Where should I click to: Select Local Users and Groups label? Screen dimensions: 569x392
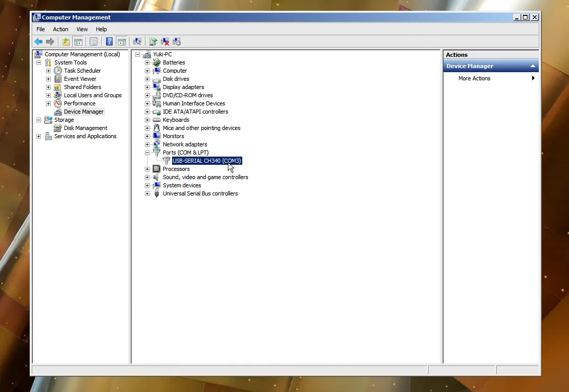pos(93,95)
